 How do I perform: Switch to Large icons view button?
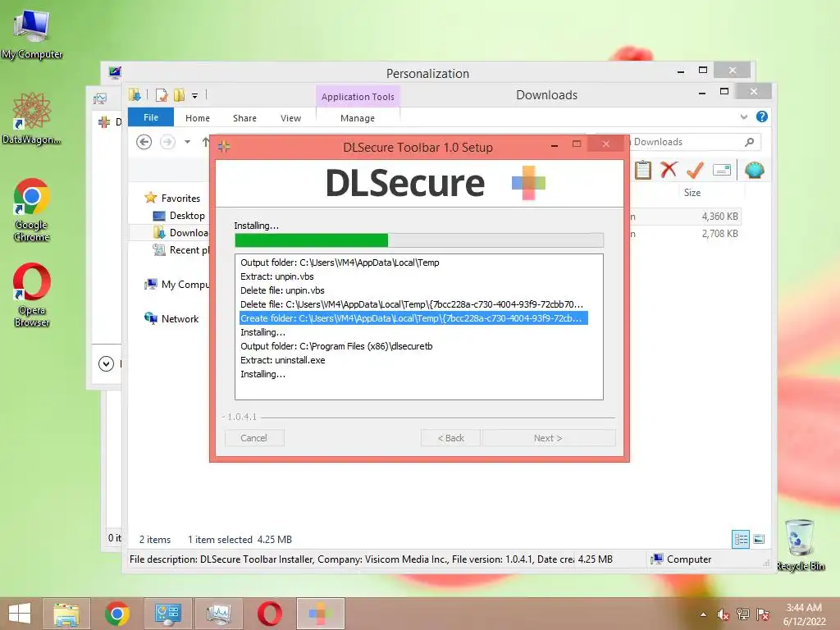pyautogui.click(x=759, y=539)
